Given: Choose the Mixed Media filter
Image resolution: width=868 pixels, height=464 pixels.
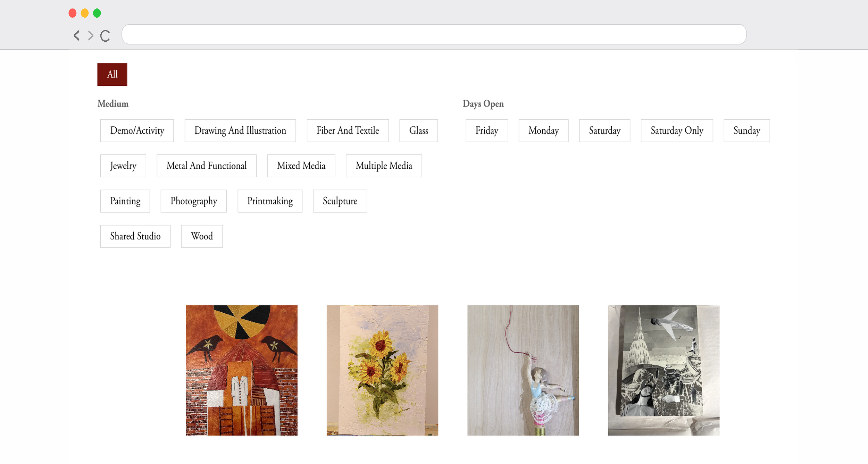Looking at the screenshot, I should pos(301,166).
